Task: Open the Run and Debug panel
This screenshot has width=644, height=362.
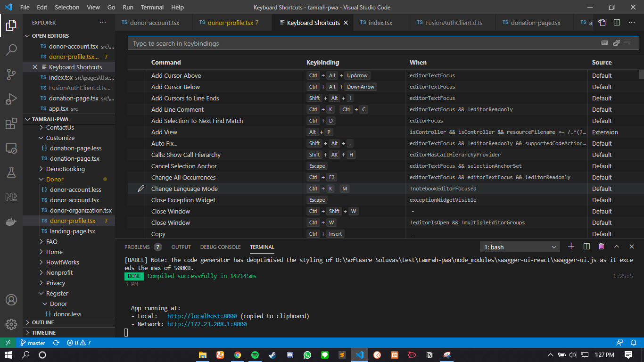Action: (x=11, y=99)
